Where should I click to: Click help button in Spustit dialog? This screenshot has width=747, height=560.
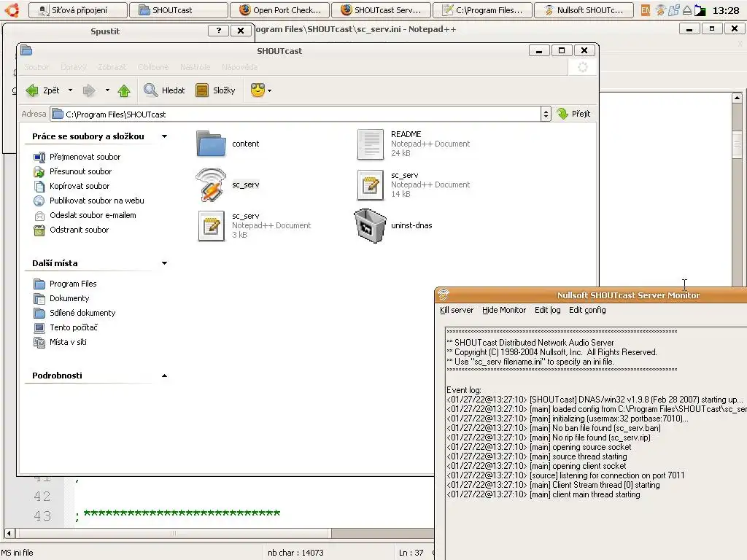218,31
